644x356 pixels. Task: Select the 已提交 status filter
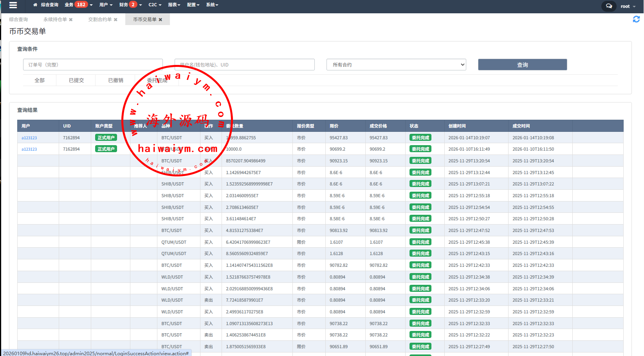click(76, 80)
